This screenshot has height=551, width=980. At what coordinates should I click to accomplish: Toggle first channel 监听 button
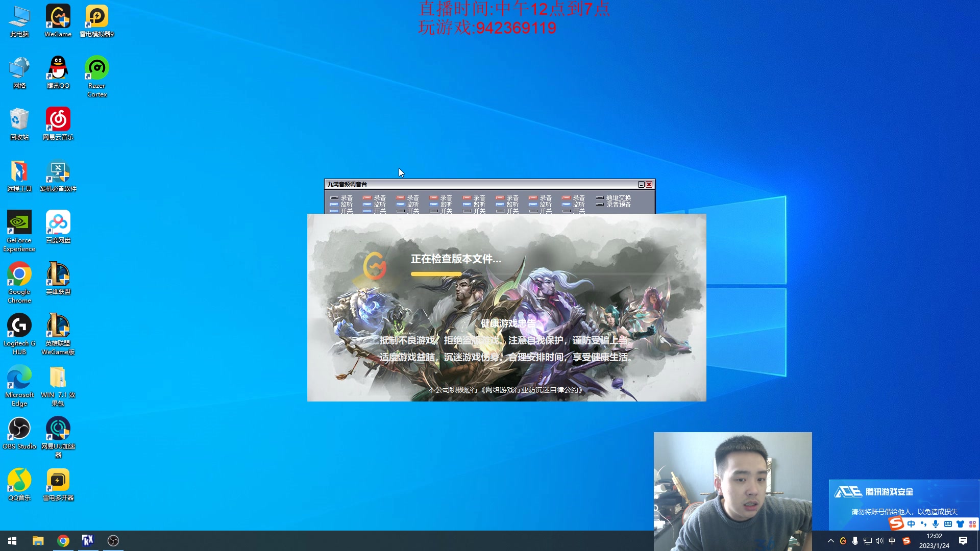(334, 204)
